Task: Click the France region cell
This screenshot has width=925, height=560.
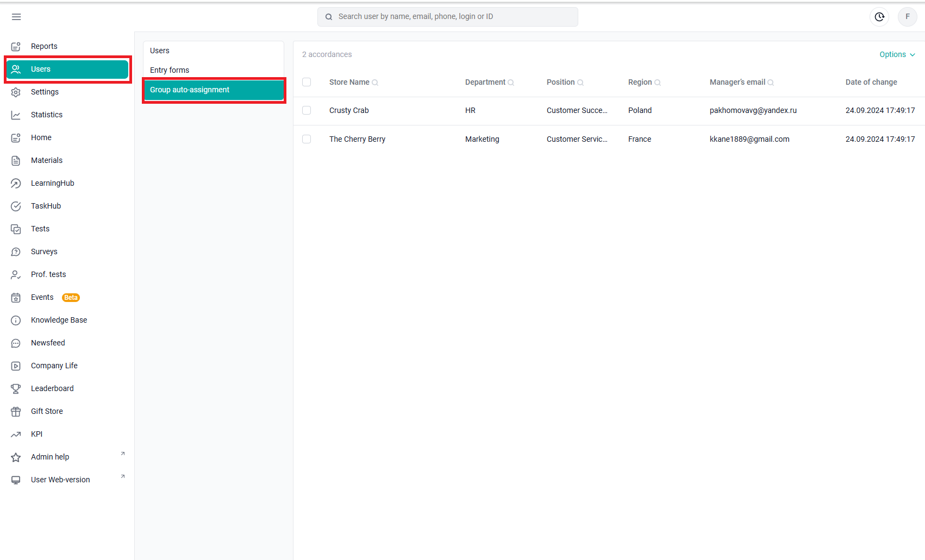Action: [639, 139]
